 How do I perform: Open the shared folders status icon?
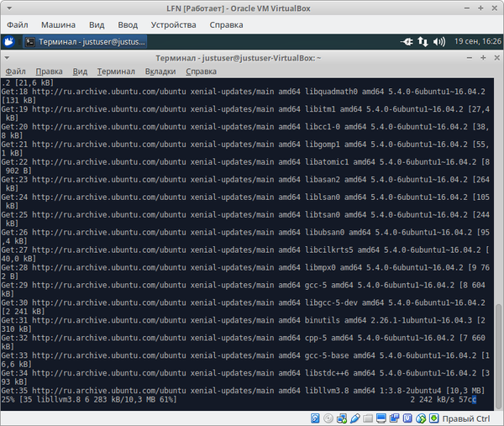click(368, 418)
